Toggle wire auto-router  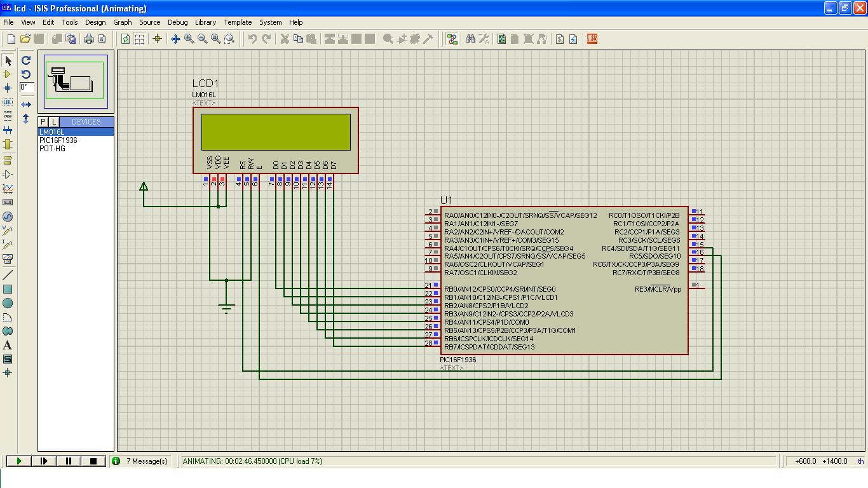[x=452, y=39]
